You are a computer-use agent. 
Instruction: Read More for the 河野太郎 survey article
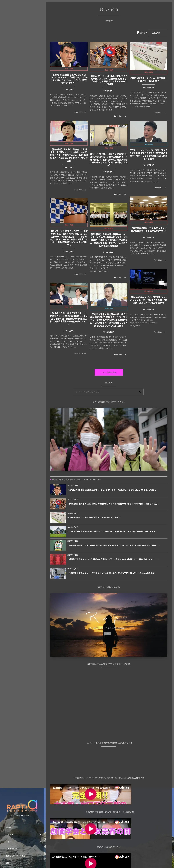pyautogui.click(x=80, y=112)
